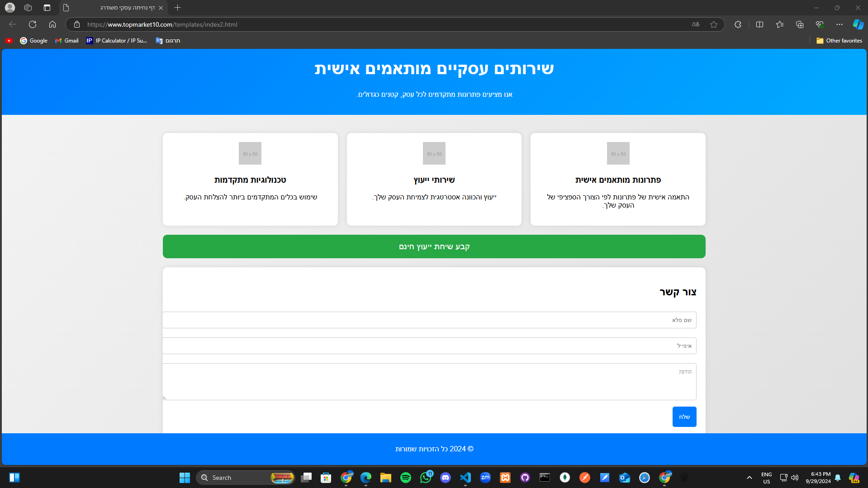Open tab actions menu icon

click(47, 8)
